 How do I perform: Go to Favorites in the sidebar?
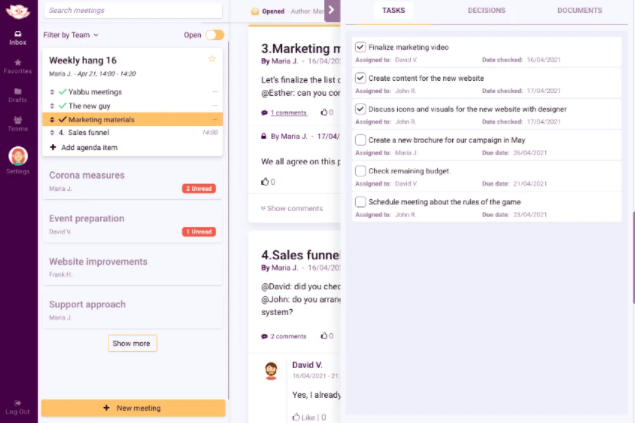[x=18, y=66]
